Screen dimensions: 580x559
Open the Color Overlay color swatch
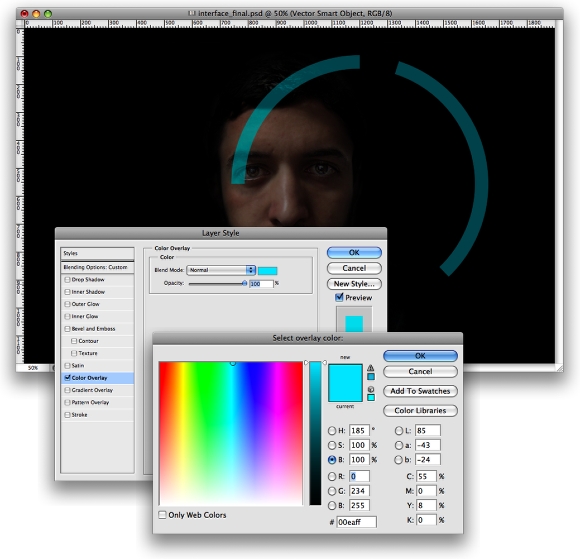[267, 271]
